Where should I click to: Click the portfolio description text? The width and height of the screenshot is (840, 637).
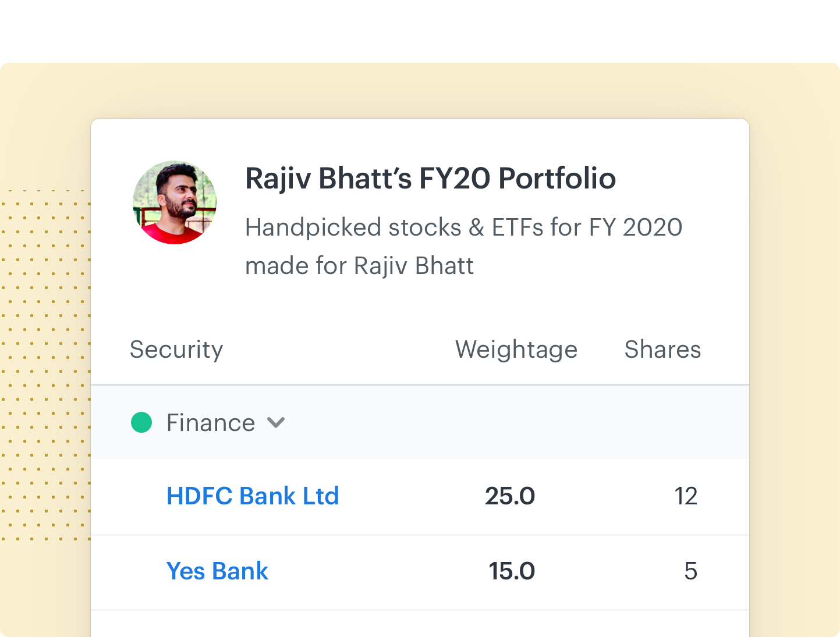coord(463,247)
